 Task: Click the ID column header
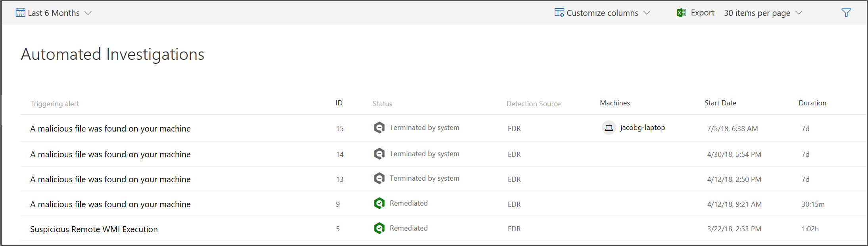tap(339, 103)
